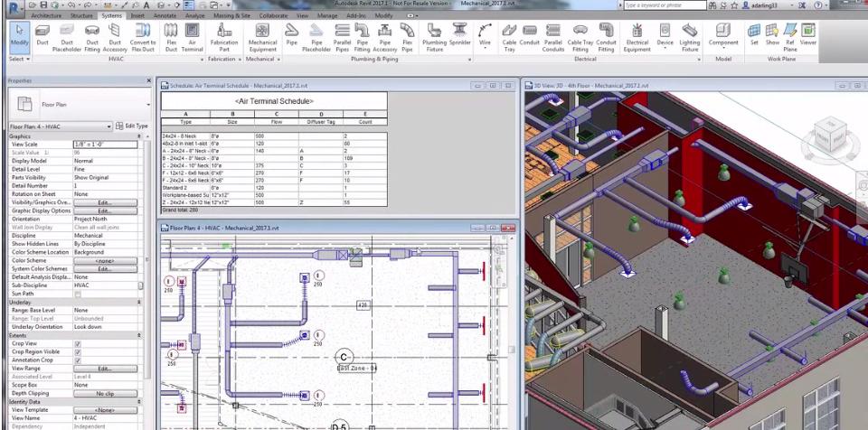Open the Wire tool dropdown

pyautogui.click(x=485, y=49)
